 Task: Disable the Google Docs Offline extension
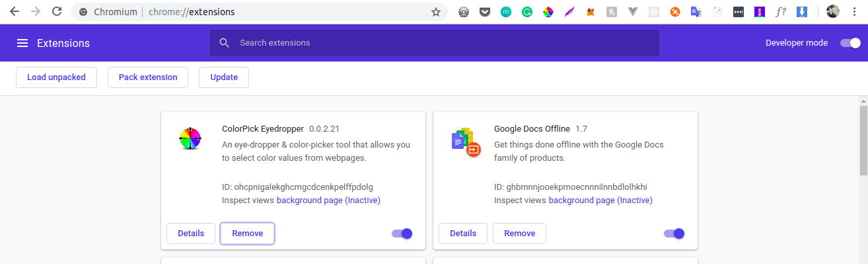674,233
